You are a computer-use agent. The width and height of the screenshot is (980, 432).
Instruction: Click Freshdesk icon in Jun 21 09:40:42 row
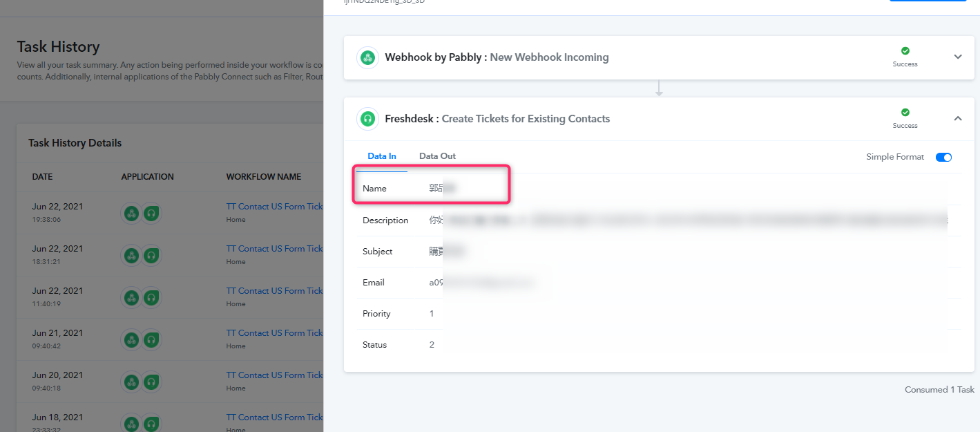pyautogui.click(x=151, y=340)
